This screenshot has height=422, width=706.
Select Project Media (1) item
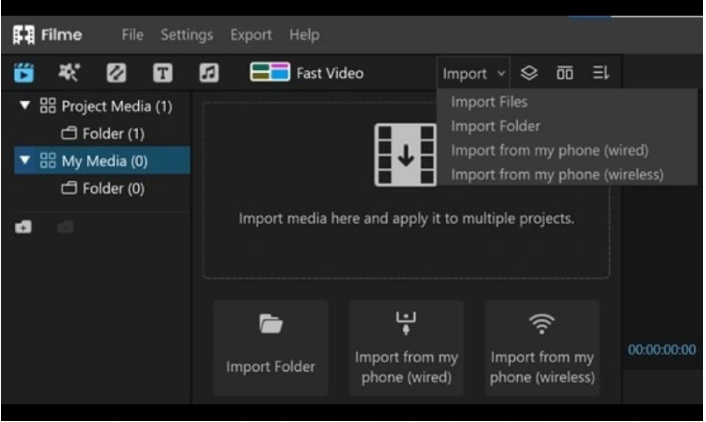[117, 106]
